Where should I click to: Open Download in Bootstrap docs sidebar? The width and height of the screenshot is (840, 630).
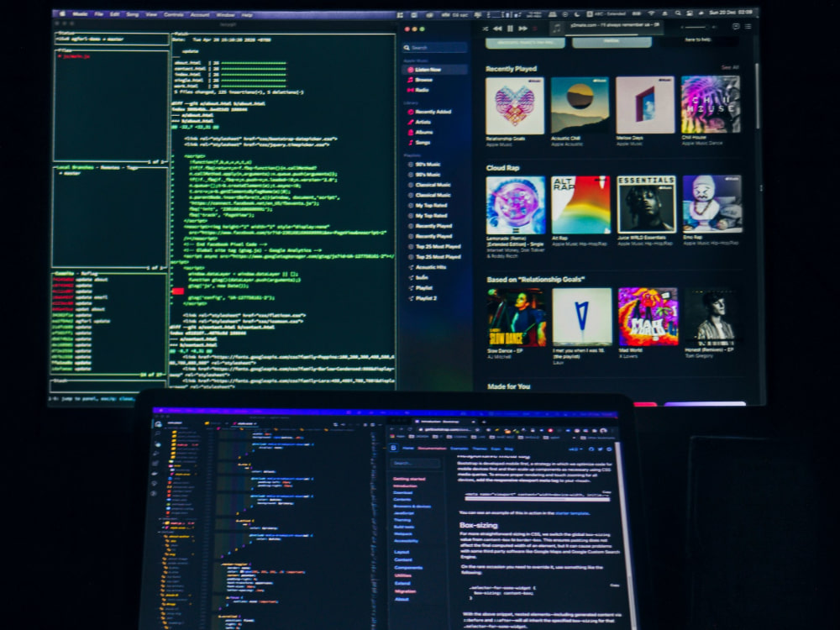click(403, 492)
